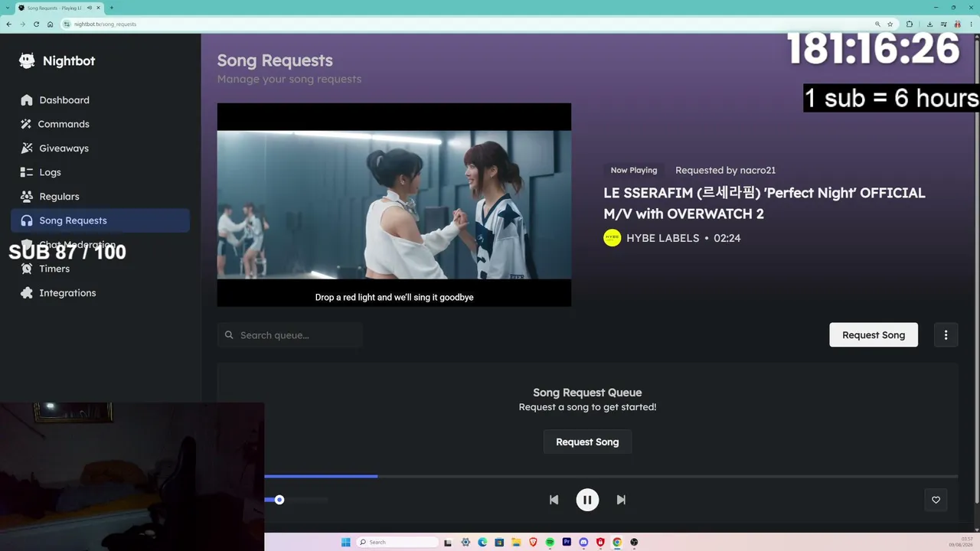Select Song Requests in the sidebar
This screenshot has height=551, width=980.
pyautogui.click(x=100, y=220)
